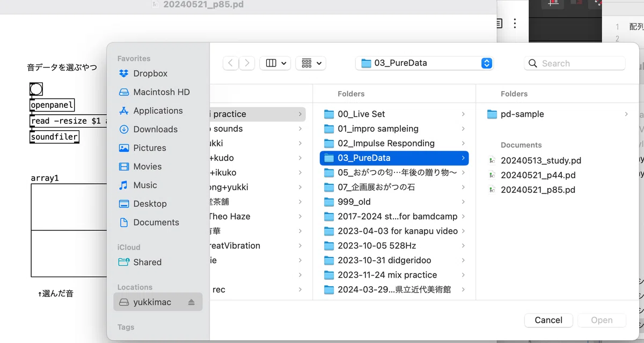Viewport: 644px width, 343px height.
Task: Select highlighted 03_PureData folder
Action: click(394, 158)
